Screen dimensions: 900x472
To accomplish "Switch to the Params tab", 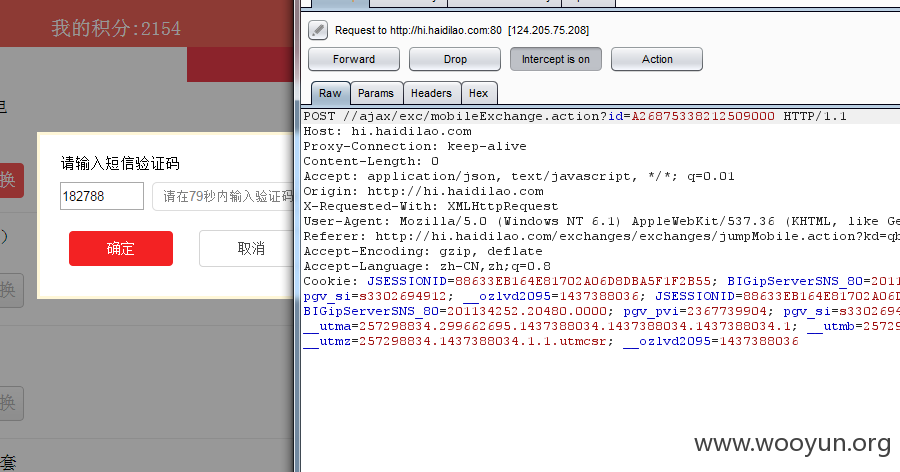I will [x=376, y=93].
